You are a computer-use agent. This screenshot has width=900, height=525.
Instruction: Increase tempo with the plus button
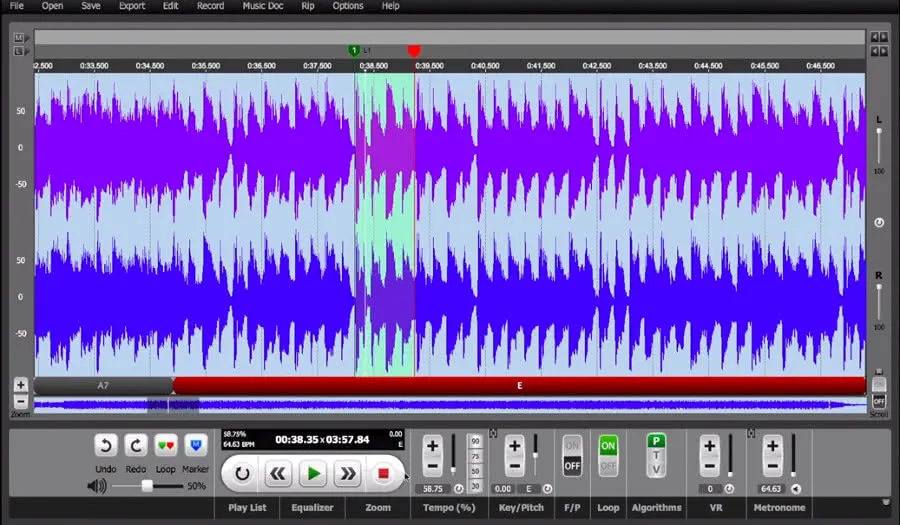click(x=432, y=446)
